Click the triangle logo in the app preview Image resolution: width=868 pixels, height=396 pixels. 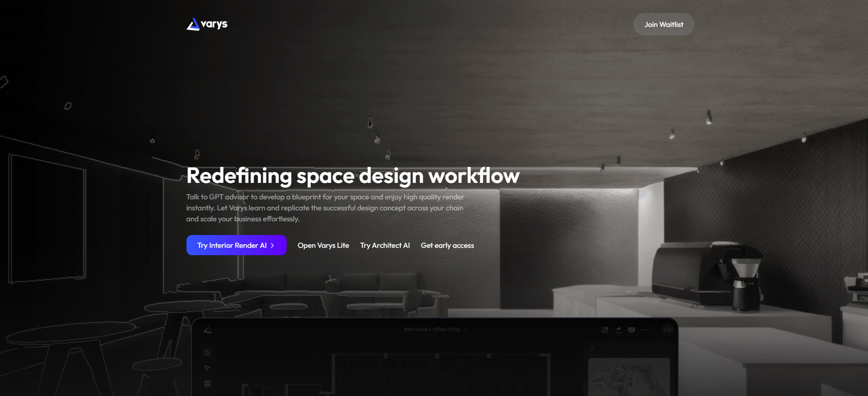click(208, 330)
